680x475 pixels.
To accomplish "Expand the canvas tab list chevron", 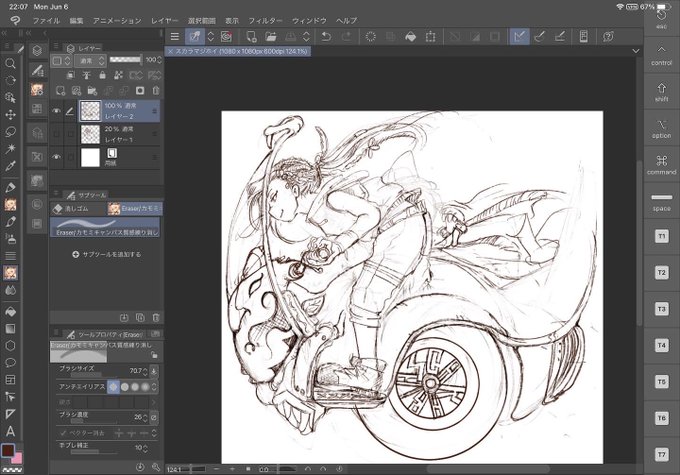I will (636, 51).
